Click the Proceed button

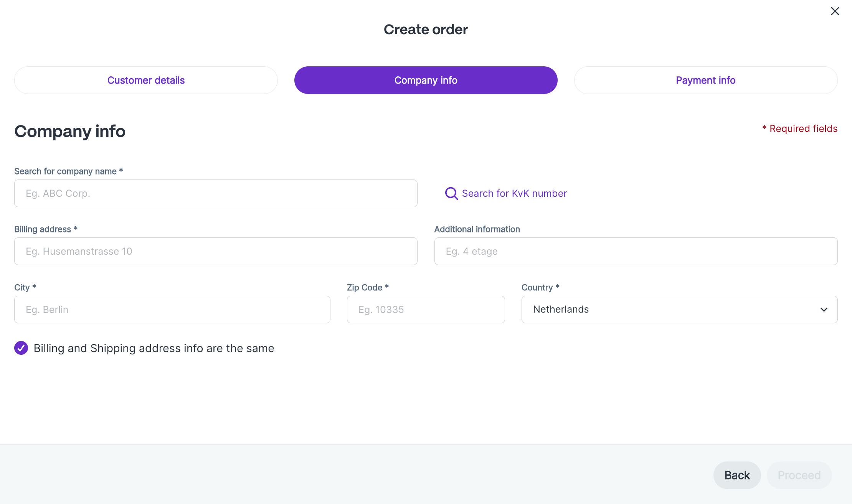(799, 475)
